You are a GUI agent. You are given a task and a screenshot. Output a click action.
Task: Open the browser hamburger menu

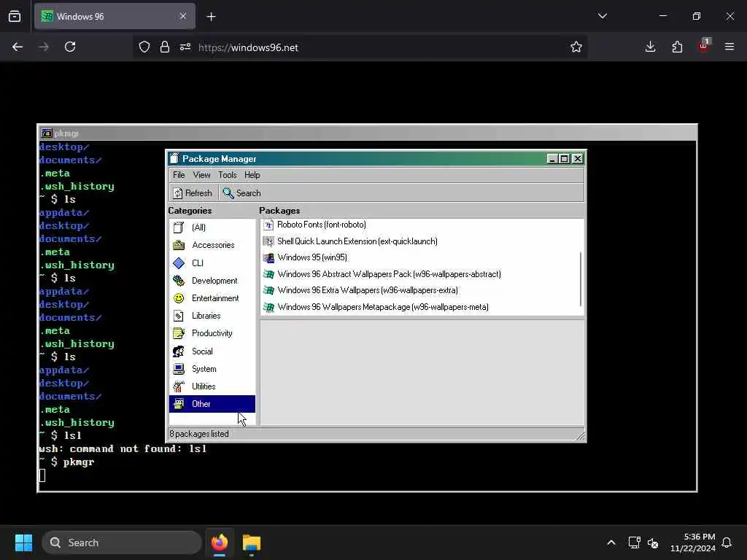click(729, 47)
